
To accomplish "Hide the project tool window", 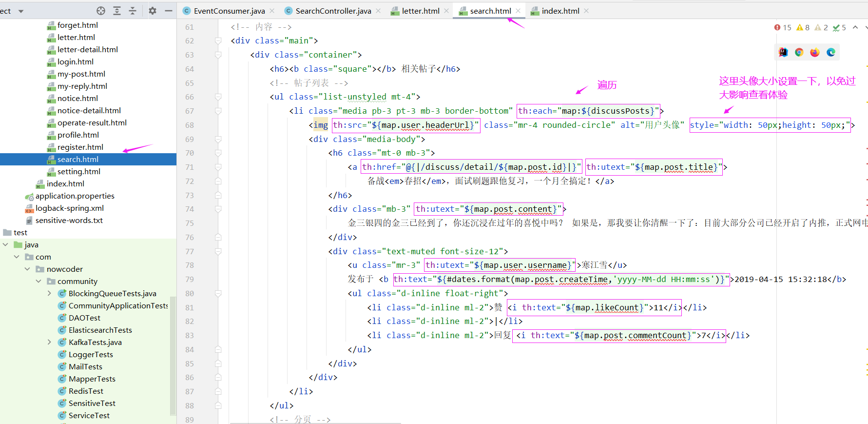I will pyautogui.click(x=169, y=11).
